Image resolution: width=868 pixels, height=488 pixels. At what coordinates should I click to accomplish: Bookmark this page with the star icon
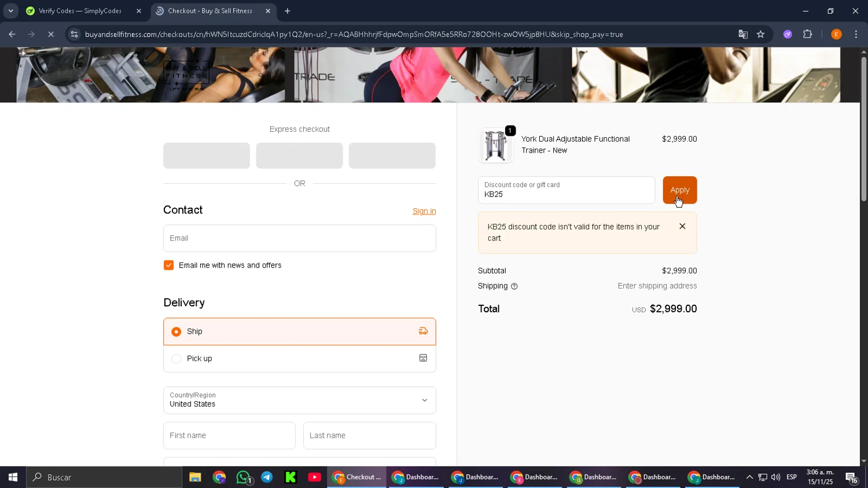760,34
